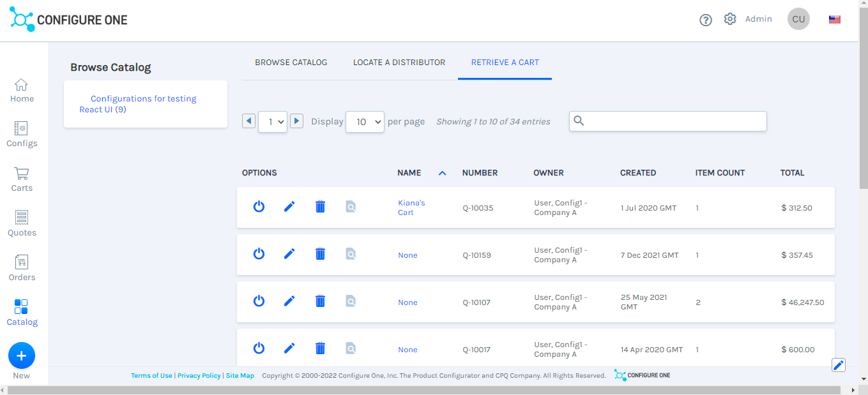Open the page number dropdown
Viewport: 868px width, 395px height.
[x=273, y=122]
